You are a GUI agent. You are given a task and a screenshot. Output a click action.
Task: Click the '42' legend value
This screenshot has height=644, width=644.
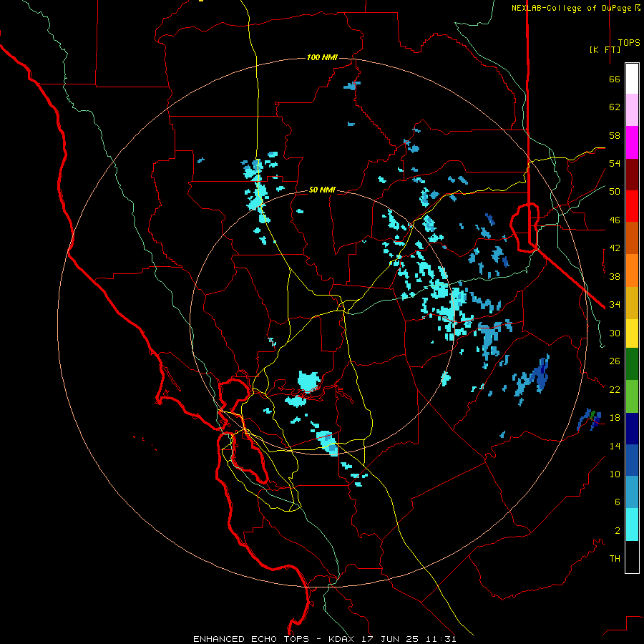[615, 248]
